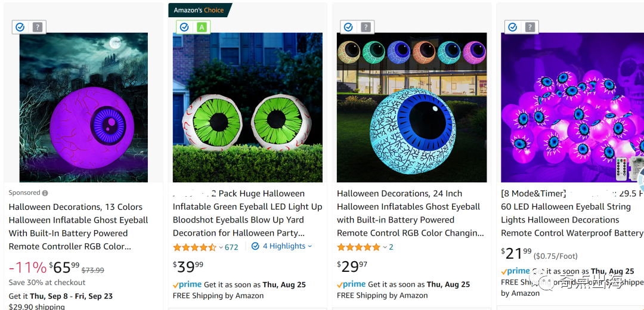Screen dimensions: 644x310
Task: Click the checkmark badge on the green eyeballs product
Action: point(184,27)
